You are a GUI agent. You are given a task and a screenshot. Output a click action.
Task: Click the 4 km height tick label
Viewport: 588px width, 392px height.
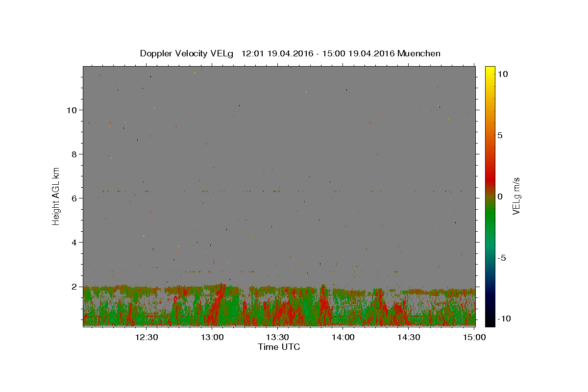(x=74, y=242)
